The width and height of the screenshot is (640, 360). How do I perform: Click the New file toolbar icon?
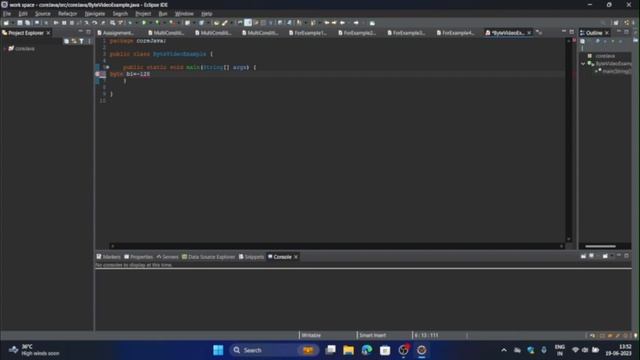[x=6, y=23]
